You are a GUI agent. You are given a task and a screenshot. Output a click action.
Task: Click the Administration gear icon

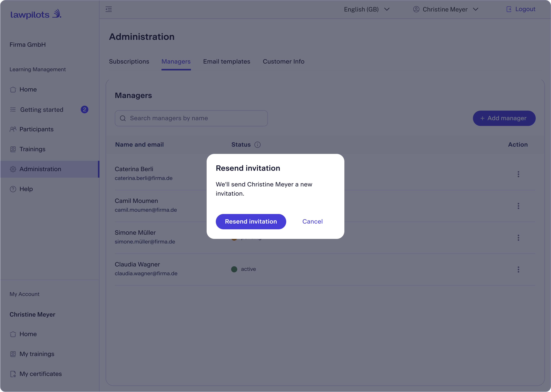click(13, 169)
